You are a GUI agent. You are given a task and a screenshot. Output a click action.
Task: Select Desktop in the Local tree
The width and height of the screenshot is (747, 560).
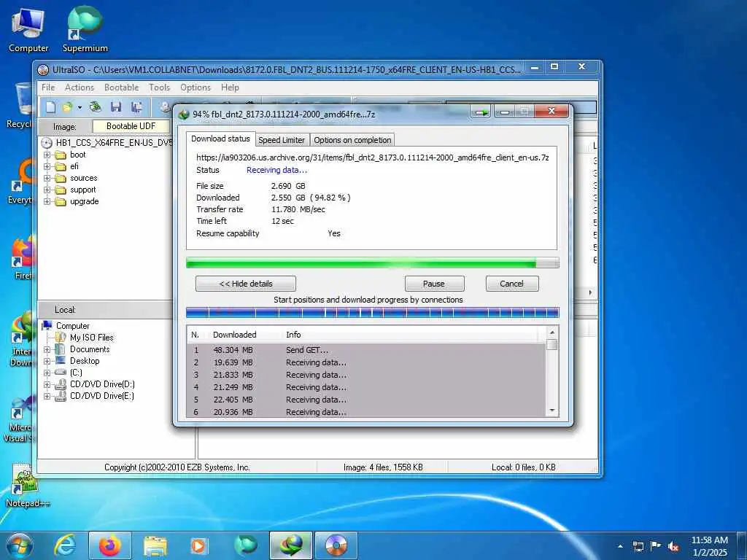coord(85,361)
